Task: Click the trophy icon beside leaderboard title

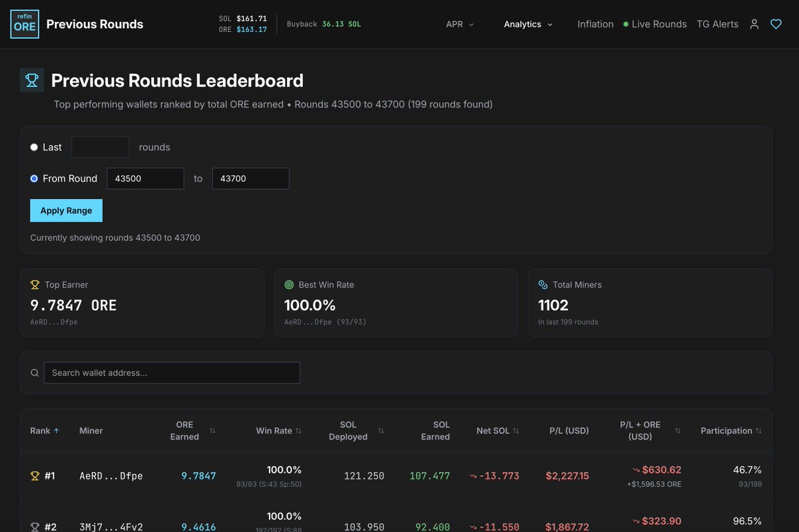Action: [x=32, y=81]
